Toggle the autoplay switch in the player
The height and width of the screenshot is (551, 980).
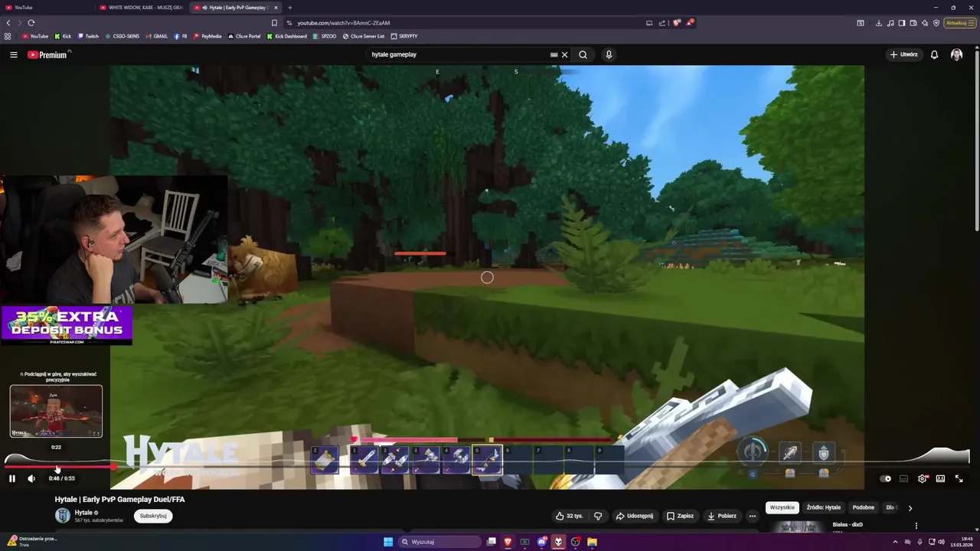886,478
